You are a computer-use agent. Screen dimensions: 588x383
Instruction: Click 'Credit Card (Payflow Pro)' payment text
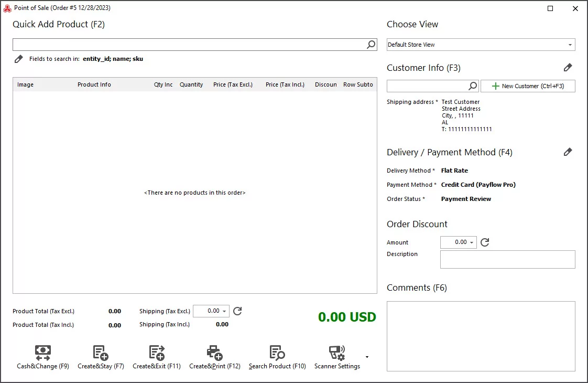[478, 185]
